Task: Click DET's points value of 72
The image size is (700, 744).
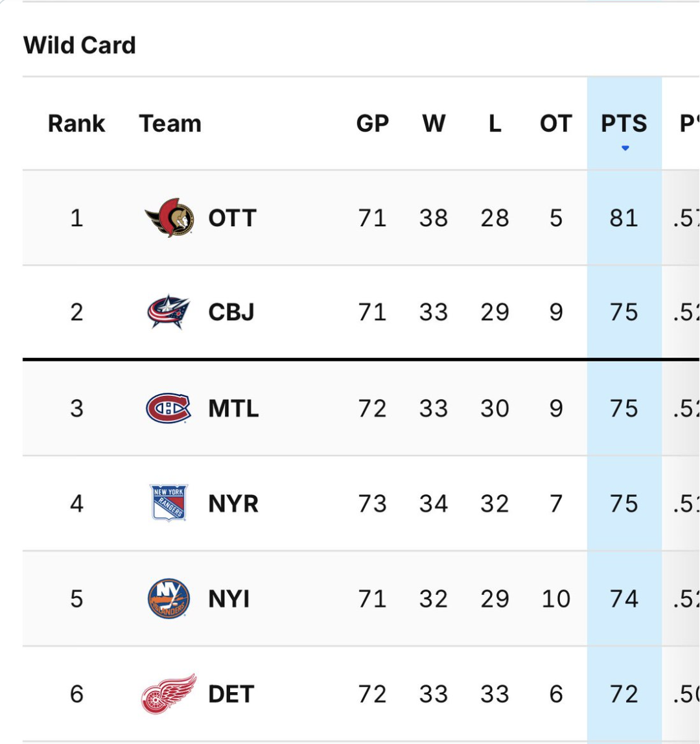Action: [624, 693]
